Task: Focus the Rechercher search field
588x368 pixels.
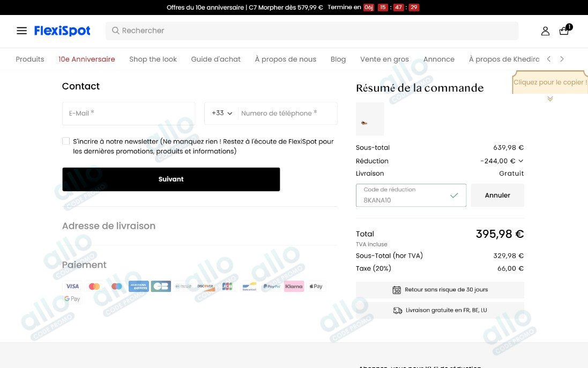Action: pyautogui.click(x=312, y=31)
